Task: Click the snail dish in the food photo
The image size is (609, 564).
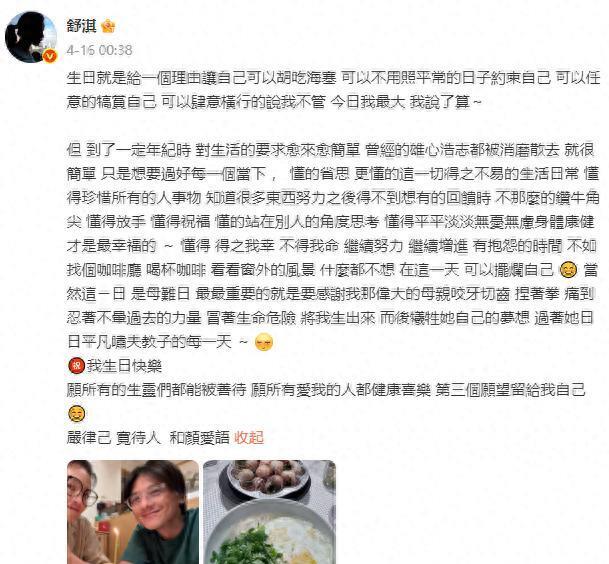Action: click(x=266, y=478)
